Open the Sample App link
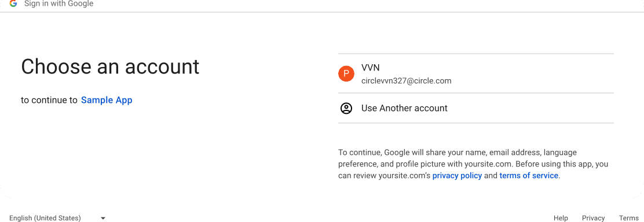This screenshot has width=644, height=222. click(x=107, y=100)
